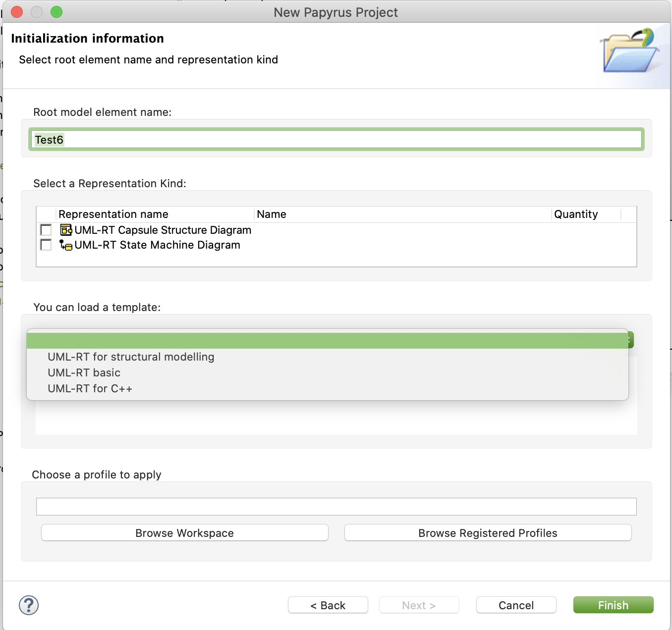Click the UML-RT Capsule Structure Diagram icon
Image resolution: width=672 pixels, height=630 pixels.
tap(66, 230)
